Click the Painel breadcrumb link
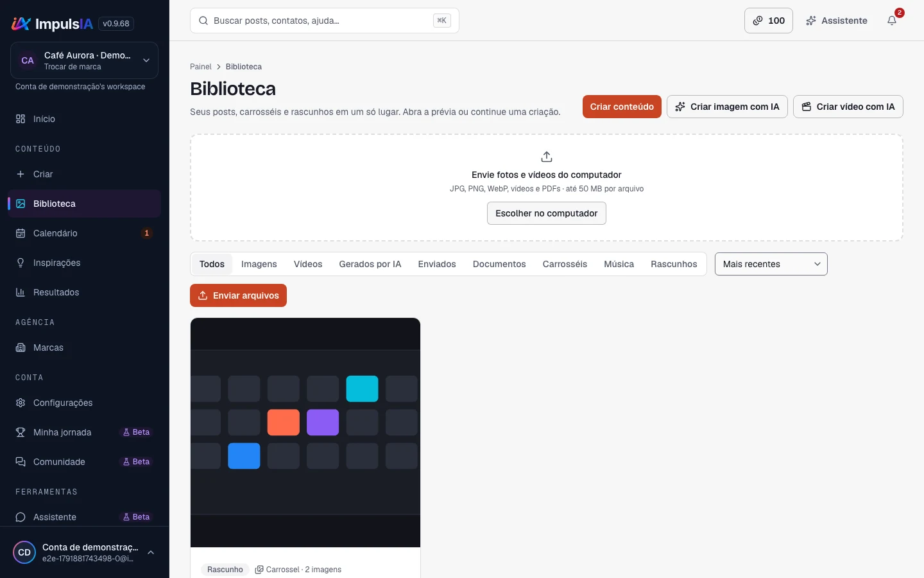The image size is (924, 578). tap(201, 67)
